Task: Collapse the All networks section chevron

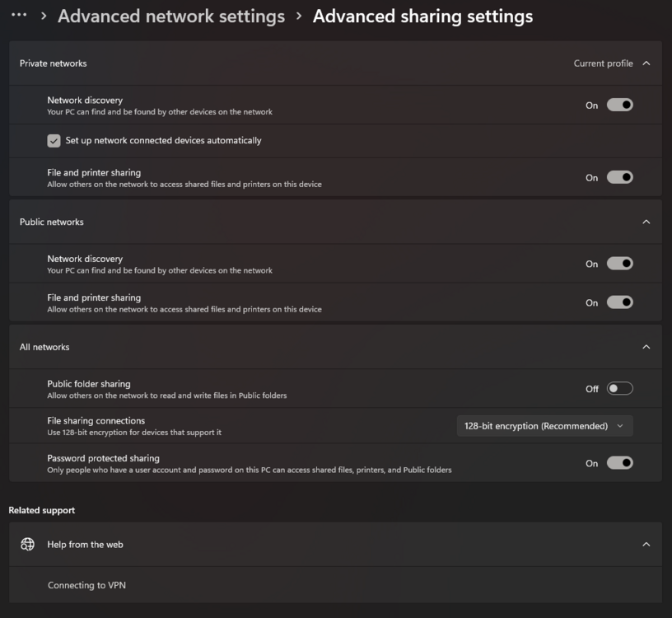Action: click(x=646, y=347)
